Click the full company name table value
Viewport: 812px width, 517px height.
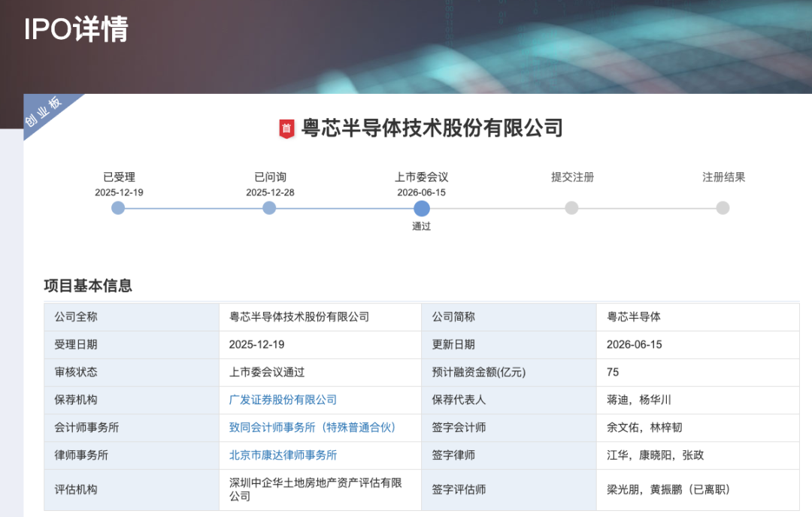[299, 316]
